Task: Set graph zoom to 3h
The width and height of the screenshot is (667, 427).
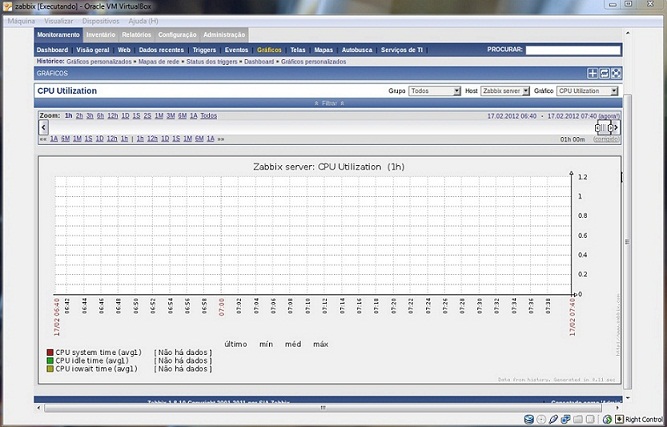Action: tap(90, 116)
